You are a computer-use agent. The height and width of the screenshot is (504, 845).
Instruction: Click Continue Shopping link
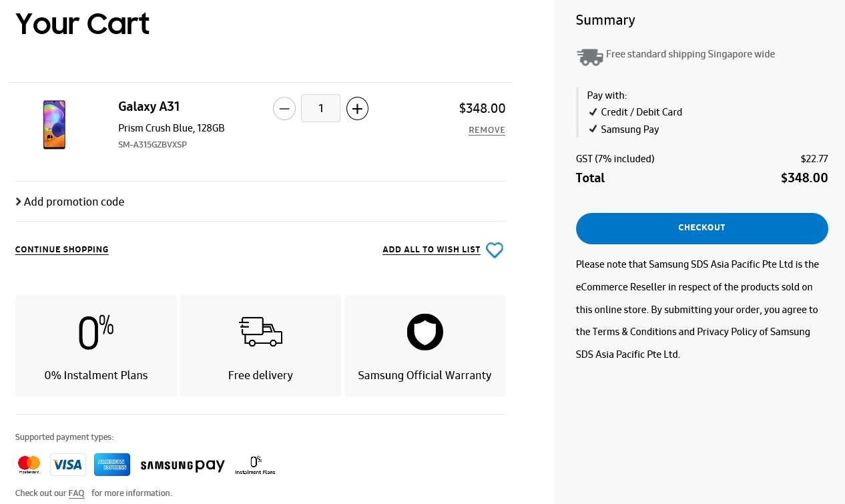coord(62,250)
